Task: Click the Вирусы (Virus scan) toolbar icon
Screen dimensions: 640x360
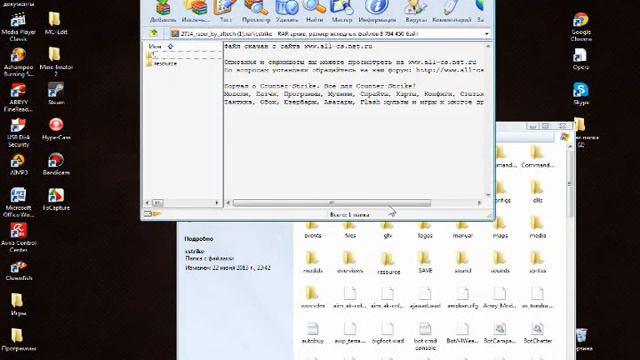Action: [416, 11]
